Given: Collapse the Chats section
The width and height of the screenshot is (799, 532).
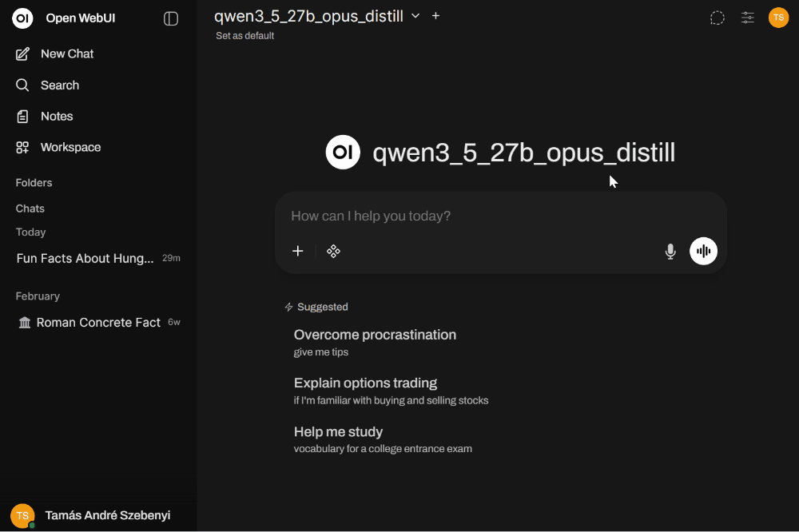Looking at the screenshot, I should [x=30, y=208].
